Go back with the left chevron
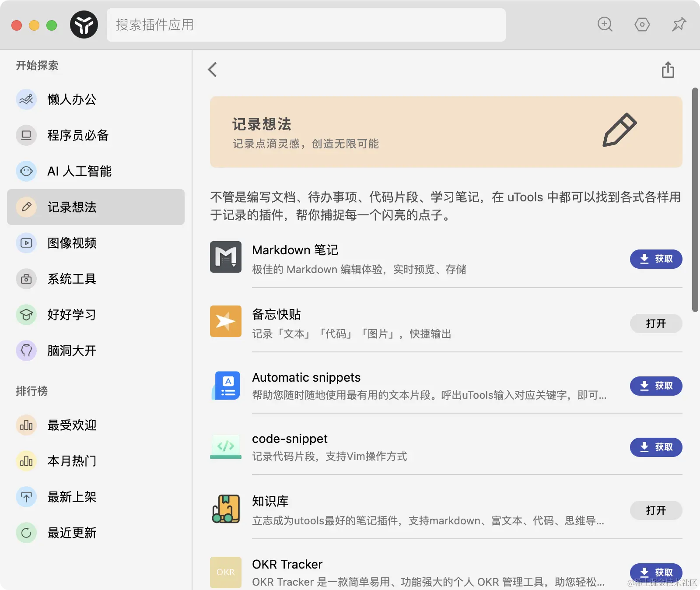 click(x=213, y=70)
